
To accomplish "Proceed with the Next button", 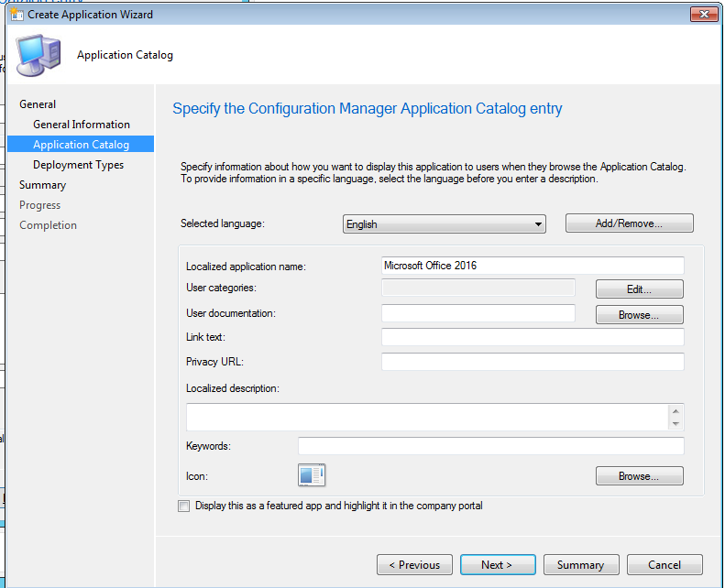I will click(498, 564).
